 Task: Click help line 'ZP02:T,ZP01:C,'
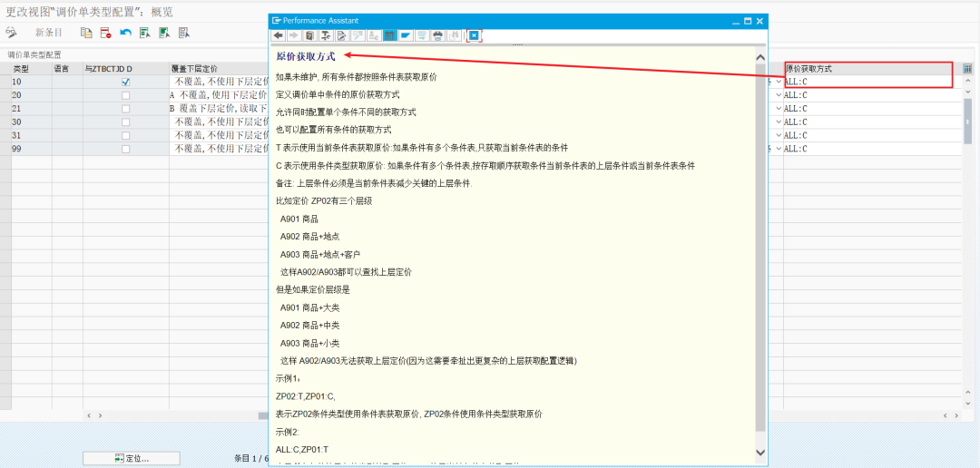click(x=306, y=396)
